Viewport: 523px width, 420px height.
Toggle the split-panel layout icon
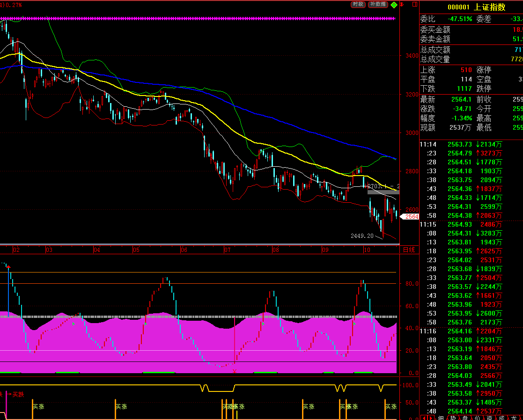point(415,4)
